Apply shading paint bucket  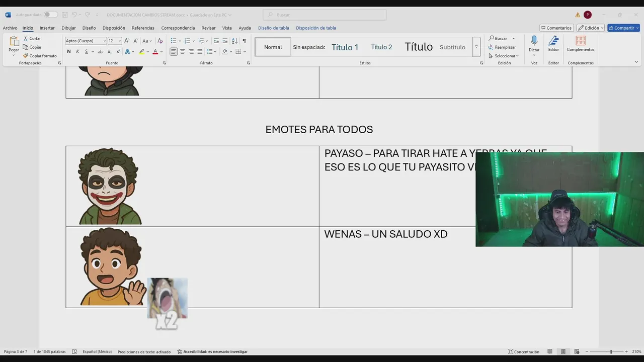coord(225,51)
